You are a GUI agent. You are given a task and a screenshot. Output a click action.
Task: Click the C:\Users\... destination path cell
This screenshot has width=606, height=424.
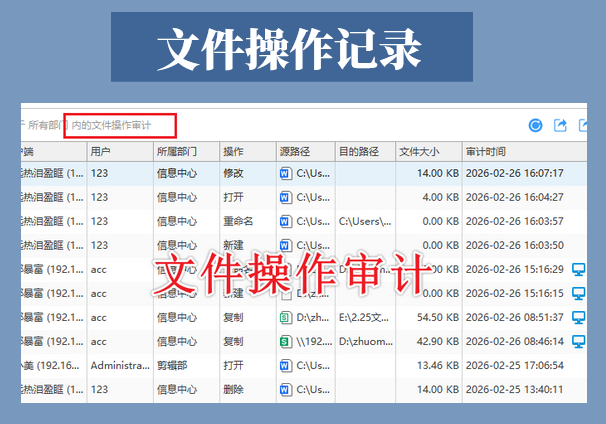click(365, 221)
